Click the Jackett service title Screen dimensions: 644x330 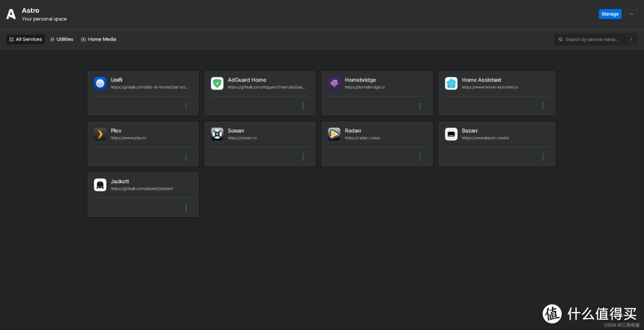coord(120,181)
